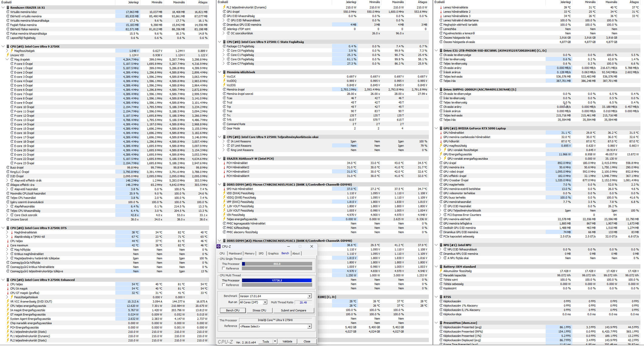Open the Memory tab in CPU-Z
Image resolution: width=644 pixels, height=346 pixels.
coord(249,254)
